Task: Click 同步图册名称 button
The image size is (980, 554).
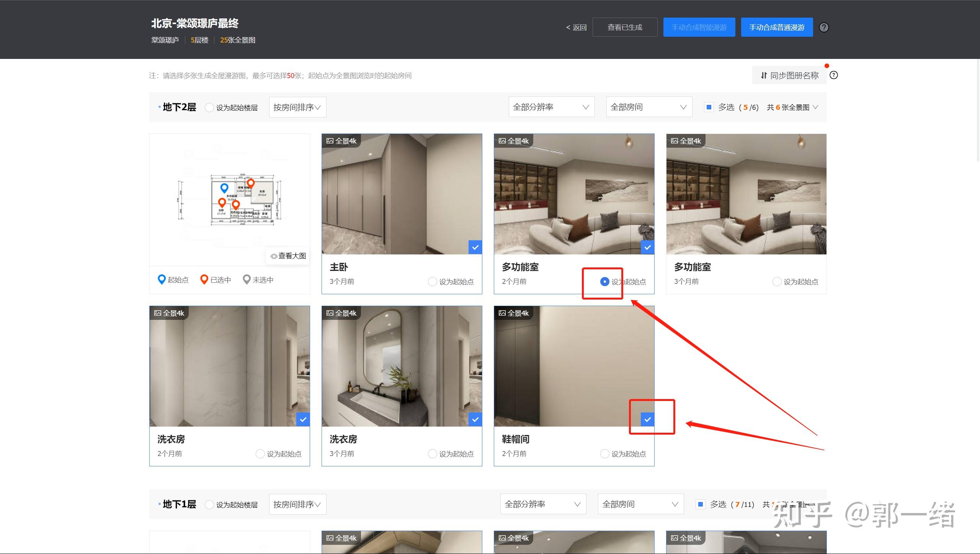Action: (x=789, y=75)
